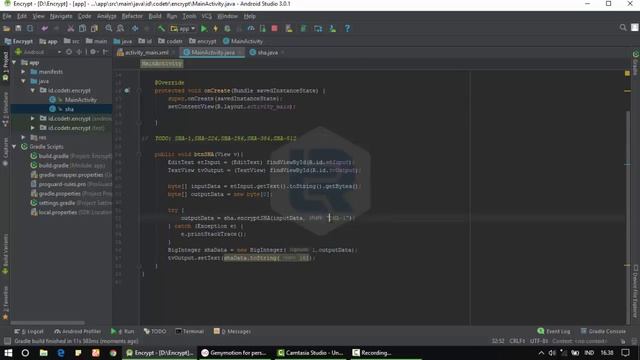Click the Android Profiler gauge toolbar icon

251,29
